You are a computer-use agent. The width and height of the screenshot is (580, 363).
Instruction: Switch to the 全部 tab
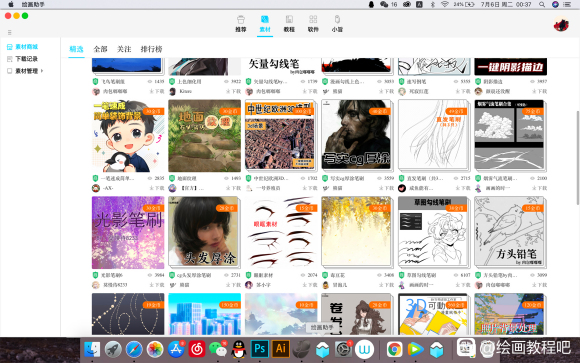(100, 49)
